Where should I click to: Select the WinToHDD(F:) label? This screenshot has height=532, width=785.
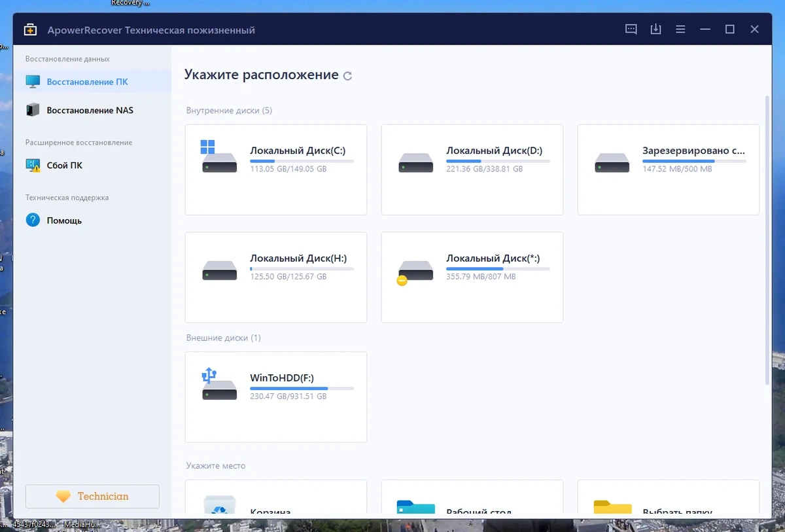282,378
